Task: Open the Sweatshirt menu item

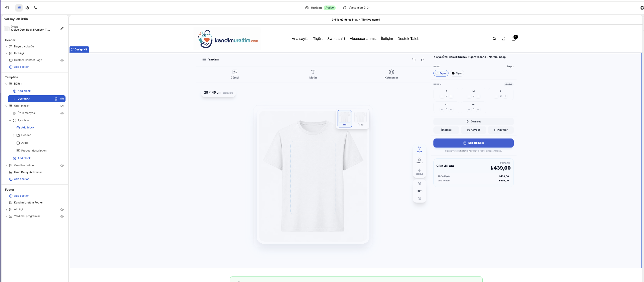Action: [336, 39]
